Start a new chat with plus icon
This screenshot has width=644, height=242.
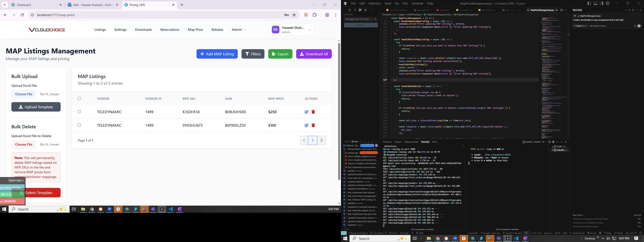(626, 10)
